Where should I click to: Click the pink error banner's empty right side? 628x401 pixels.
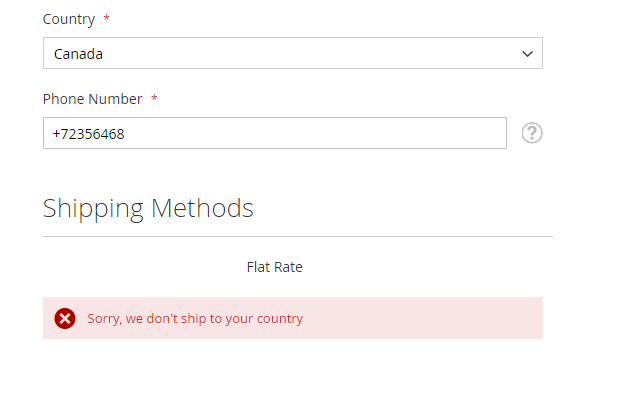click(440, 319)
